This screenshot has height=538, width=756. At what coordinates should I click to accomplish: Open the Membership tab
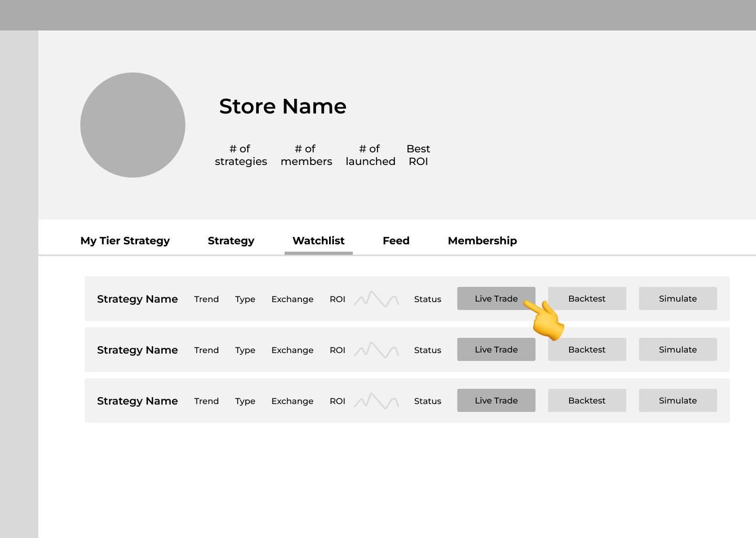[x=482, y=241]
